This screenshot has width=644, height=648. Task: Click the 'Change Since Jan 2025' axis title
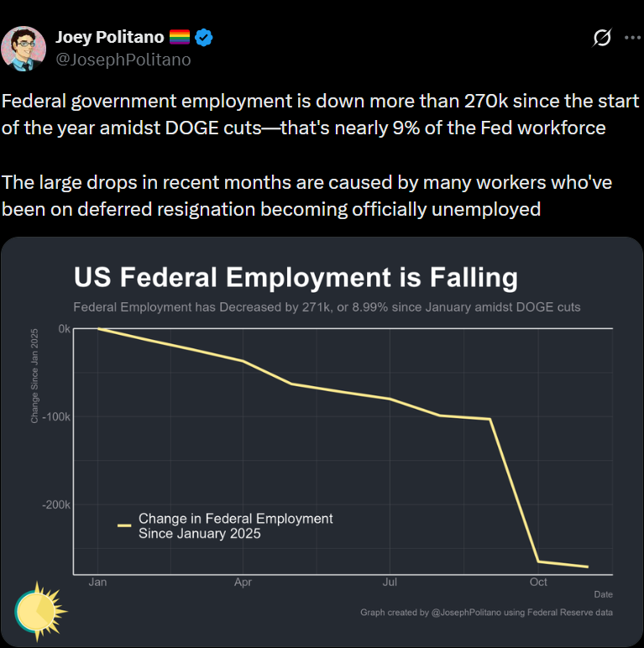[x=34, y=378]
